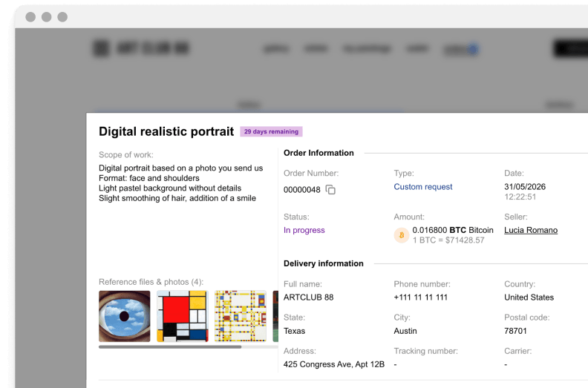Click the exchange rate $71428.57 line
This screenshot has height=388, width=588.
(448, 240)
